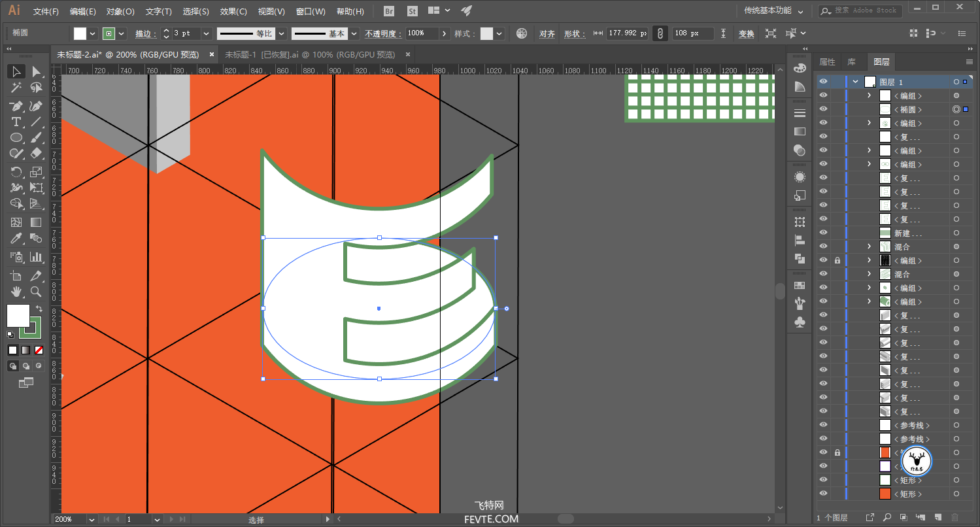Select the Pen tool
The width and height of the screenshot is (980, 527).
(x=16, y=106)
